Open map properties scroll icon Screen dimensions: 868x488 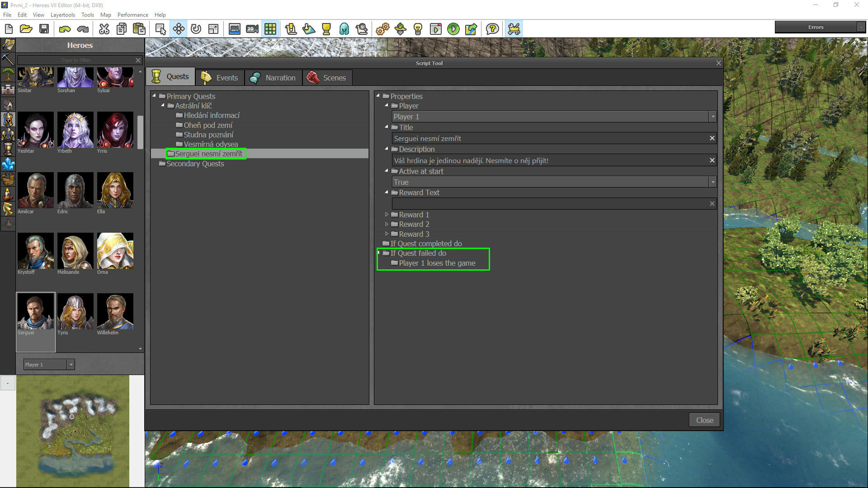pos(291,29)
